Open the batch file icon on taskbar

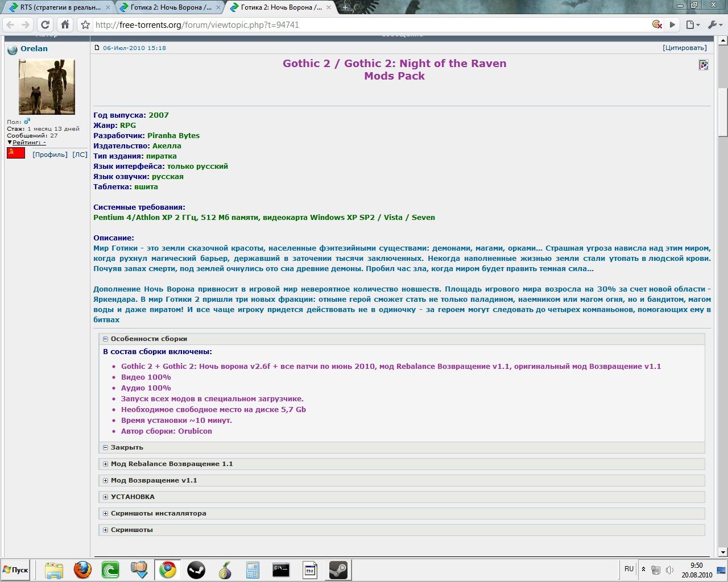tap(310, 570)
